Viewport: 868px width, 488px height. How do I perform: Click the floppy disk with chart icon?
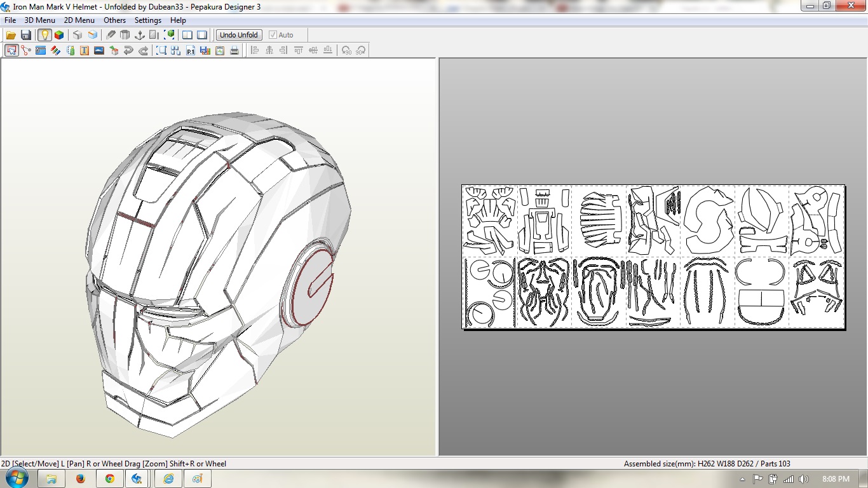(x=205, y=50)
